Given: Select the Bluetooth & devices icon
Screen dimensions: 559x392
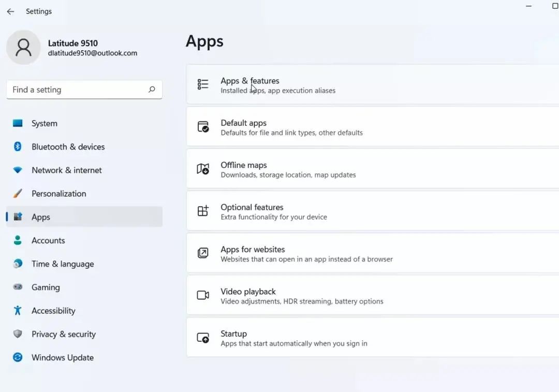Looking at the screenshot, I should coord(18,147).
